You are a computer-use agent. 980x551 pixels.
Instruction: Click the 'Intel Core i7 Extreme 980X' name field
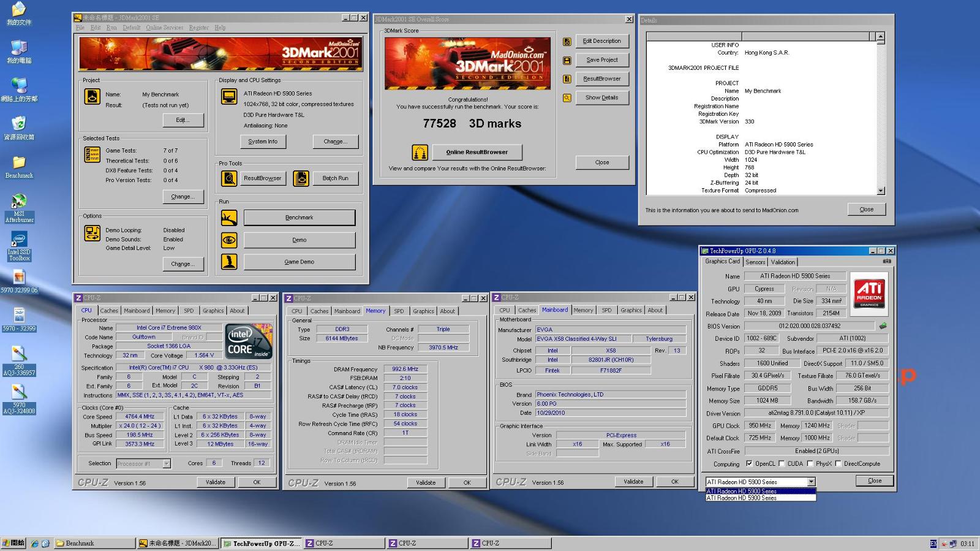pyautogui.click(x=169, y=327)
